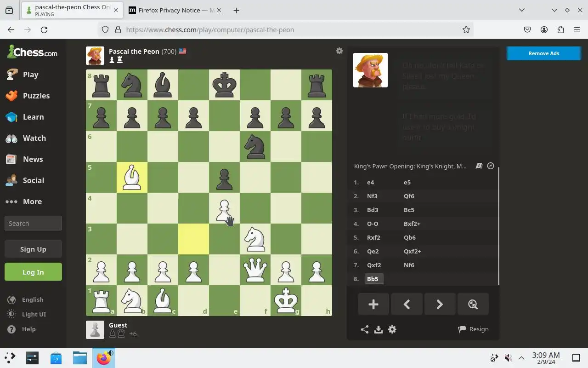Select the white king on g1
The height and width of the screenshot is (368, 588).
286,300
